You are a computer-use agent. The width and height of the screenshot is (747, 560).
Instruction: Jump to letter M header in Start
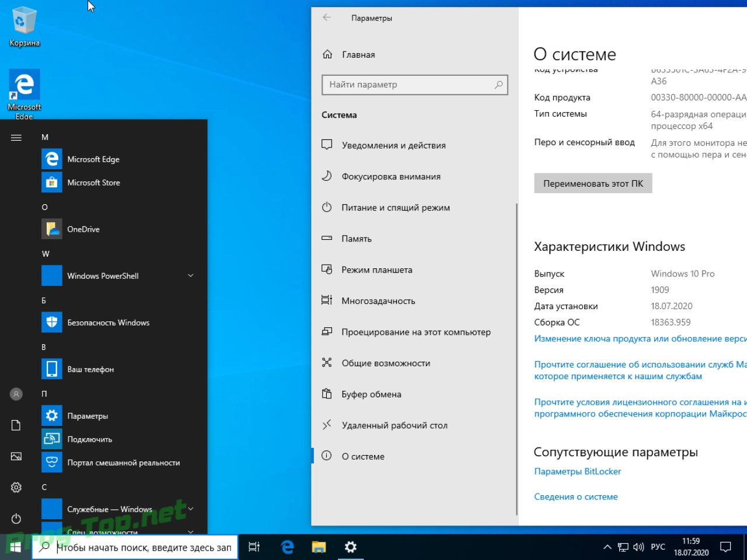45,137
